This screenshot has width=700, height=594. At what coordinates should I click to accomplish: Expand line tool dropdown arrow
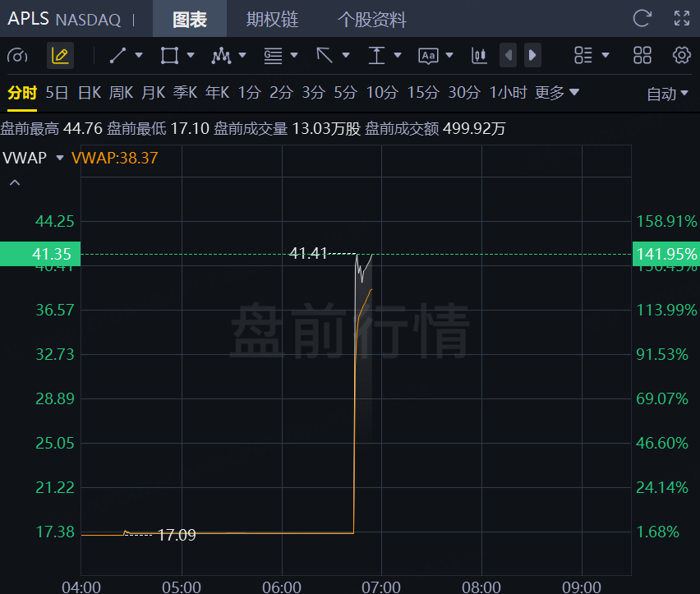139,56
